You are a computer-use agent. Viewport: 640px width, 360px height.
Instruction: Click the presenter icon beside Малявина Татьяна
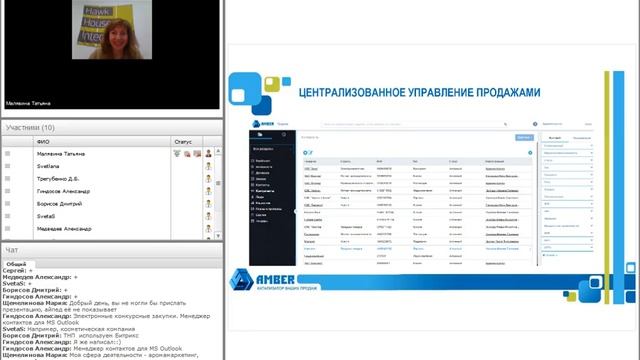209,153
